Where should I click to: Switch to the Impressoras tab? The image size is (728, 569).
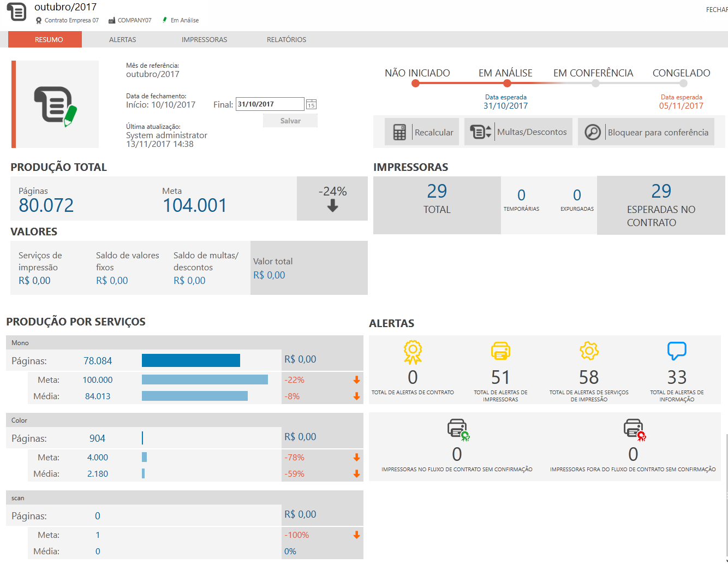204,40
